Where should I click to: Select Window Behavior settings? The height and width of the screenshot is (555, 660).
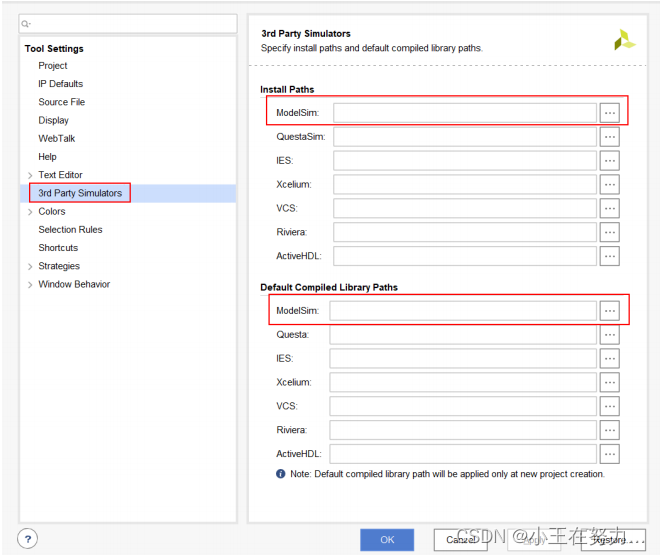click(x=74, y=284)
